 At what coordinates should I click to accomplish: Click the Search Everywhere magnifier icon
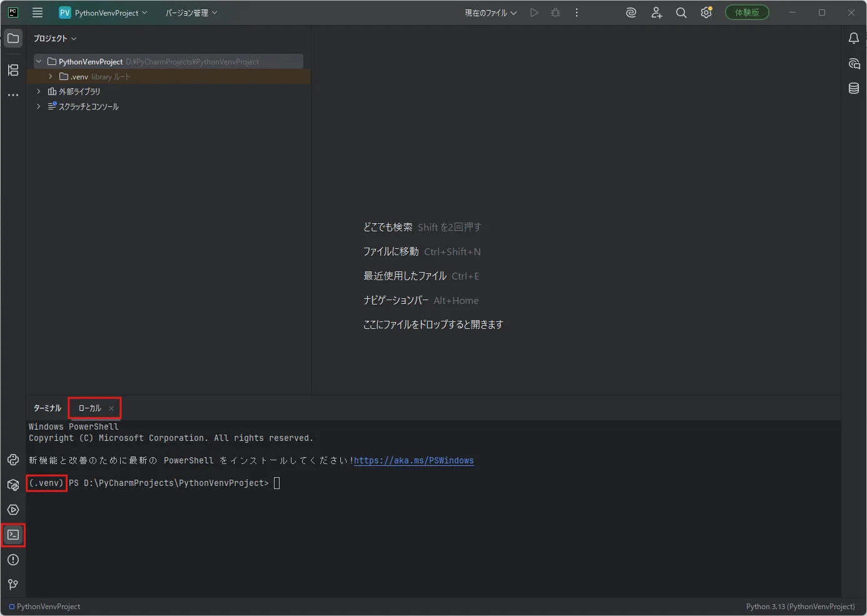[x=681, y=13]
